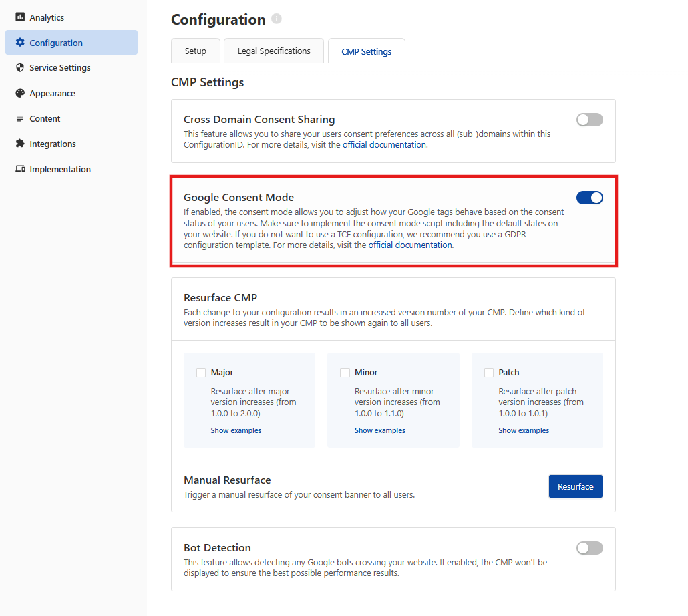Click the Google Consent Mode heading text
Image resolution: width=688 pixels, height=616 pixels.
pyautogui.click(x=238, y=198)
